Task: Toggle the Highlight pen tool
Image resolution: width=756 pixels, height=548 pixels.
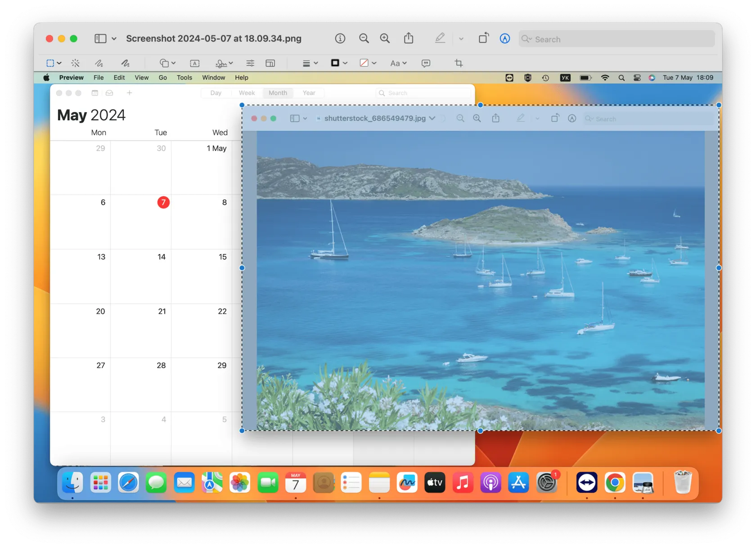Action: 440,38
